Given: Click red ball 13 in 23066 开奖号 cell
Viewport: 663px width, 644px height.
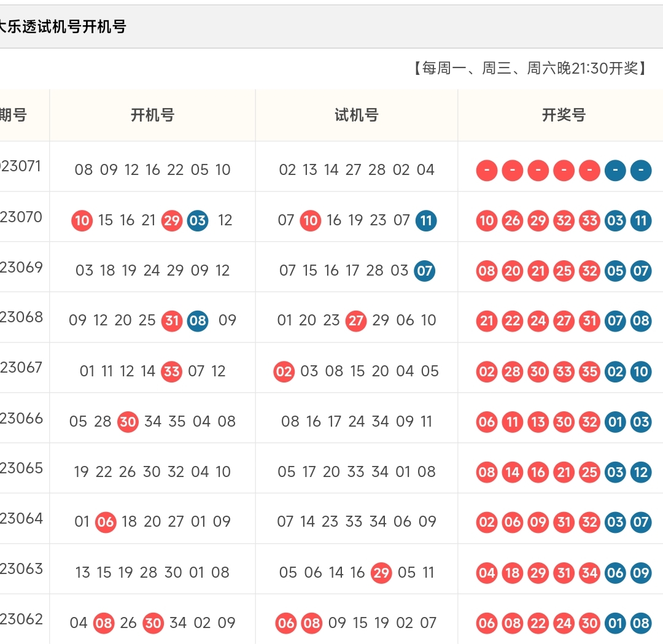Looking at the screenshot, I should [538, 422].
